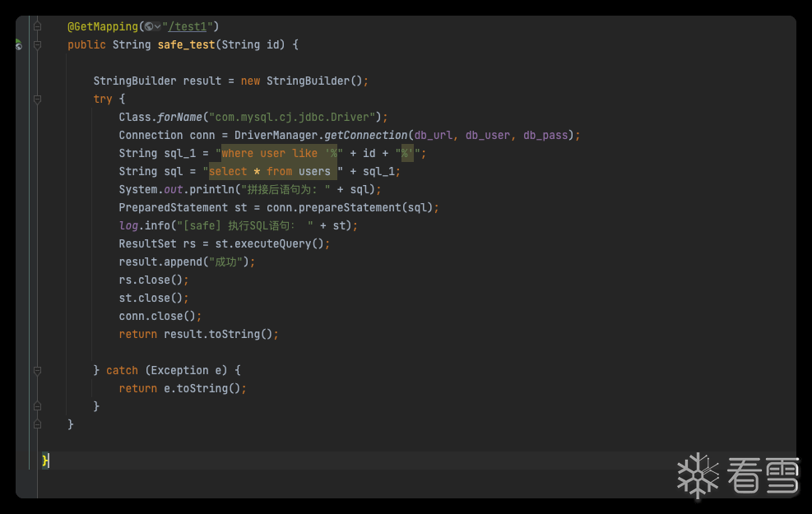Click the fold end marker at catch's closing brace
Screen dimensions: 812x514
pos(37,406)
